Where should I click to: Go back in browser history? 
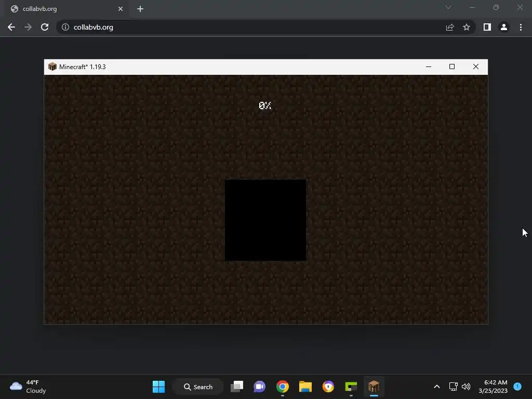coord(11,27)
